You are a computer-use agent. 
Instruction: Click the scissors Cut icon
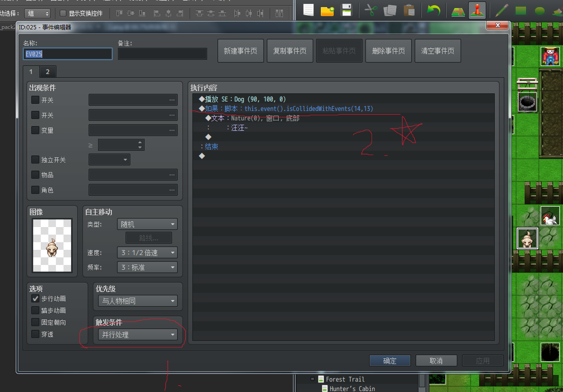pos(371,10)
